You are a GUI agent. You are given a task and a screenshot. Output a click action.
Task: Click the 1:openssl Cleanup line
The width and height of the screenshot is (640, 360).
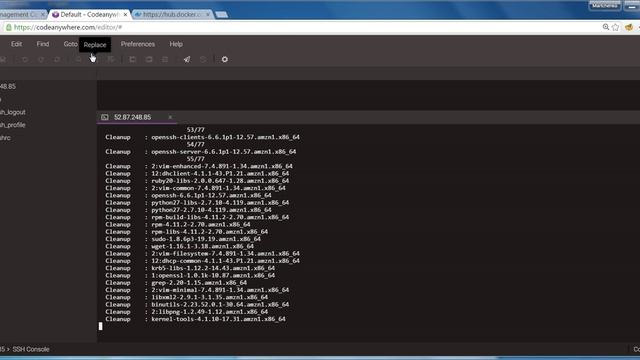point(190,276)
